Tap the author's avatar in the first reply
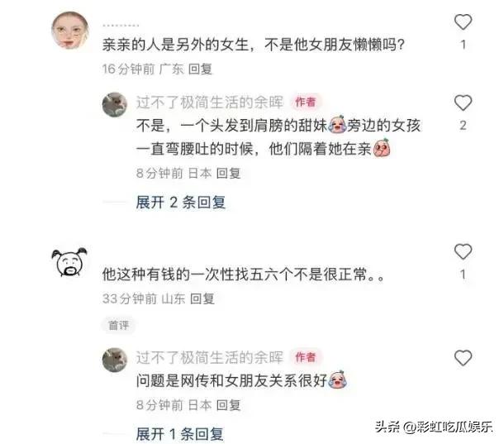The image size is (504, 444). tap(114, 104)
